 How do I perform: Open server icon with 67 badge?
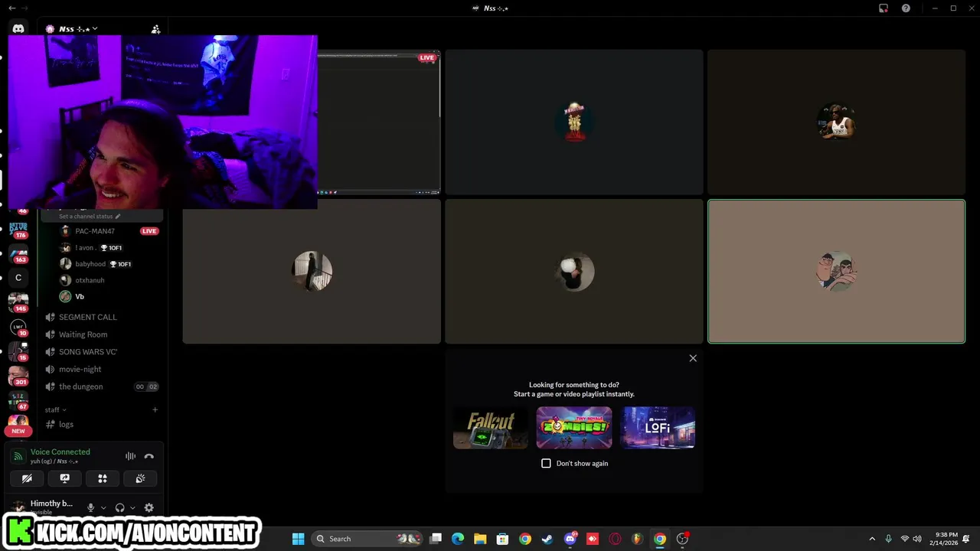(18, 400)
